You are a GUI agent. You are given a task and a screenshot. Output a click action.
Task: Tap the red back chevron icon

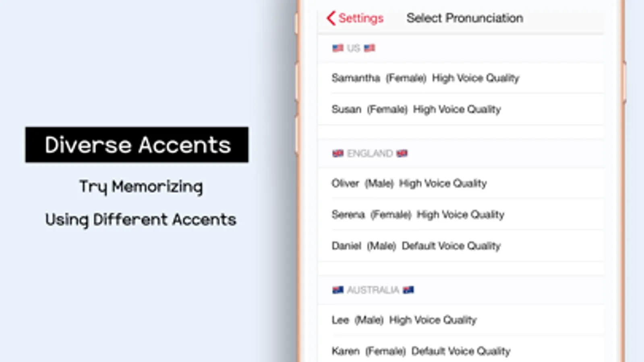(x=331, y=18)
